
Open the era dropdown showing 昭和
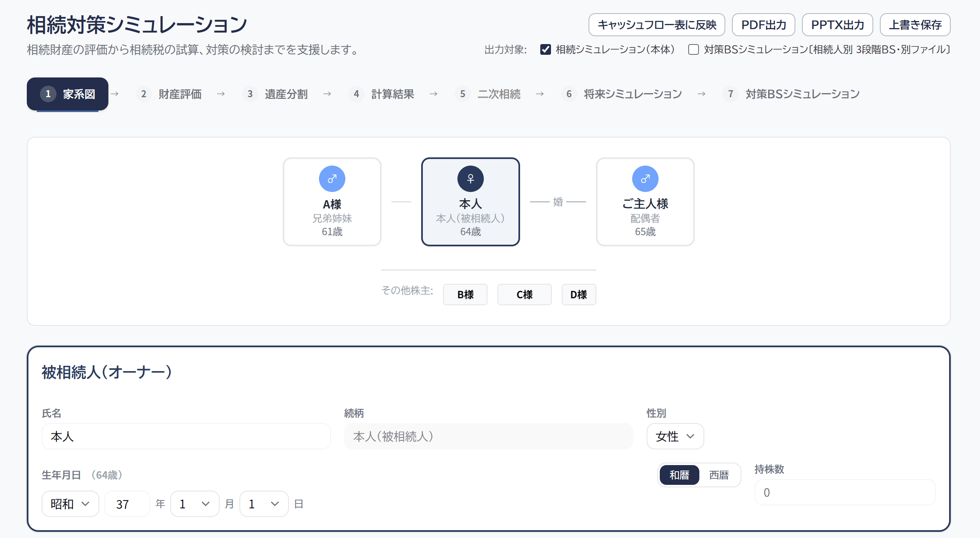click(x=70, y=504)
